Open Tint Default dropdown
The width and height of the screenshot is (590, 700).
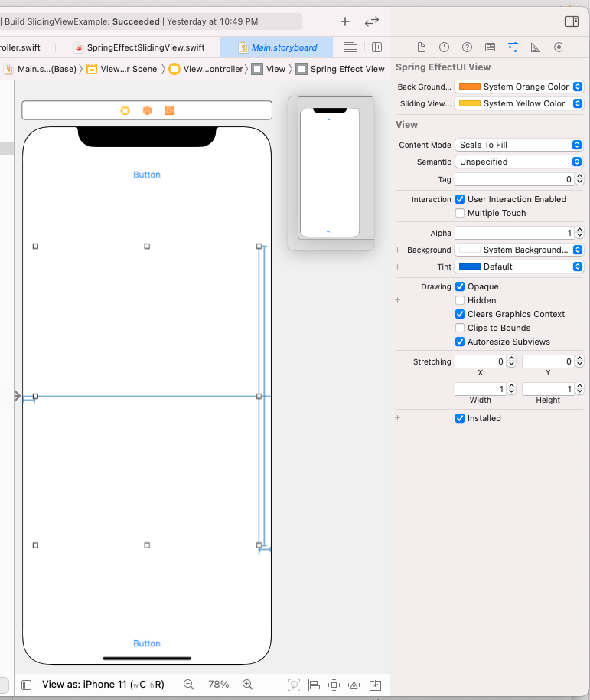tap(519, 267)
